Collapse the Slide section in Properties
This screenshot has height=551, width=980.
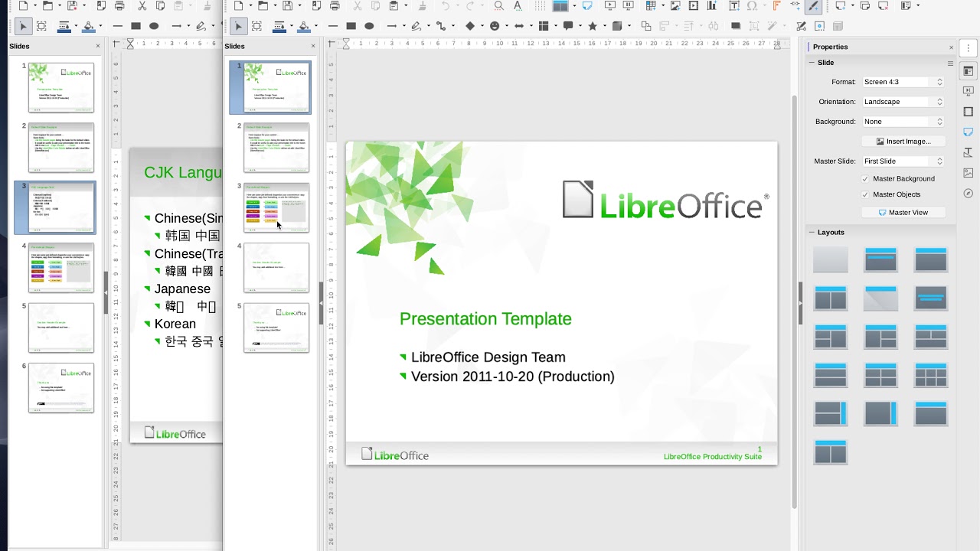(812, 63)
